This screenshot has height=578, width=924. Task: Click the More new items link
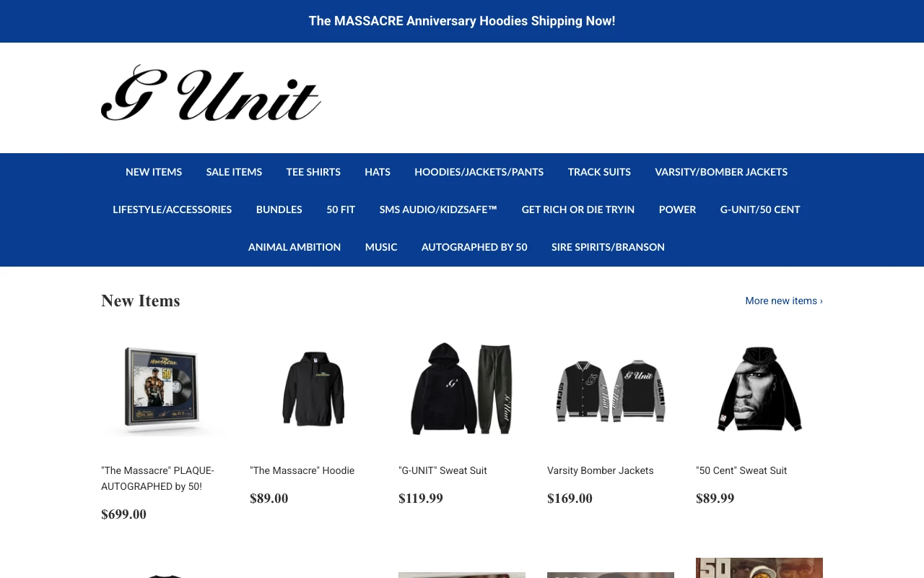[x=784, y=301]
